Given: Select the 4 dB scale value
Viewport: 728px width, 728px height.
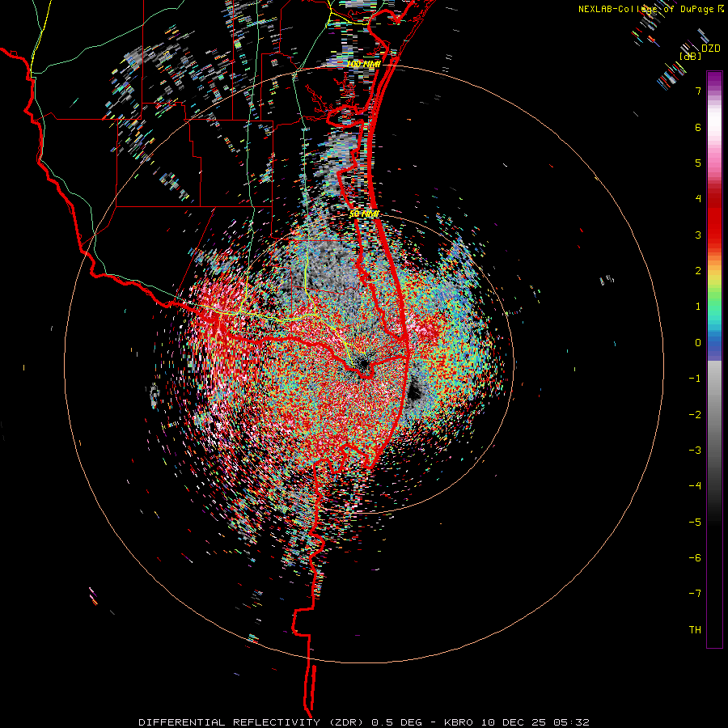Looking at the screenshot, I should coord(698,199).
